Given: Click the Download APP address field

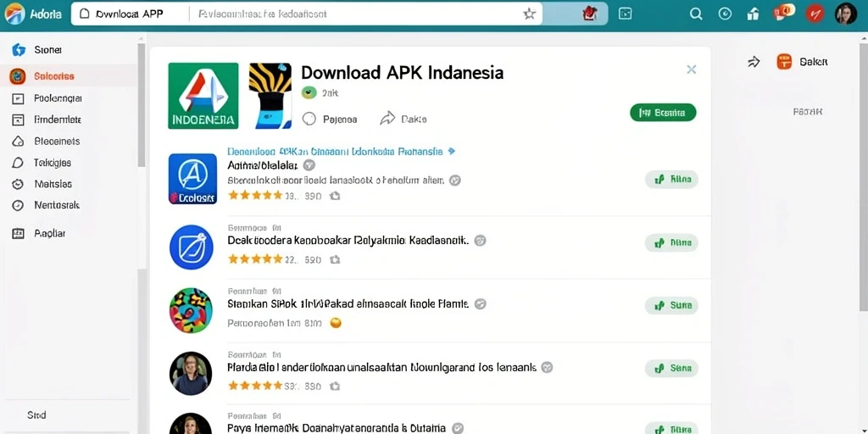Looking at the screenshot, I should [x=307, y=14].
